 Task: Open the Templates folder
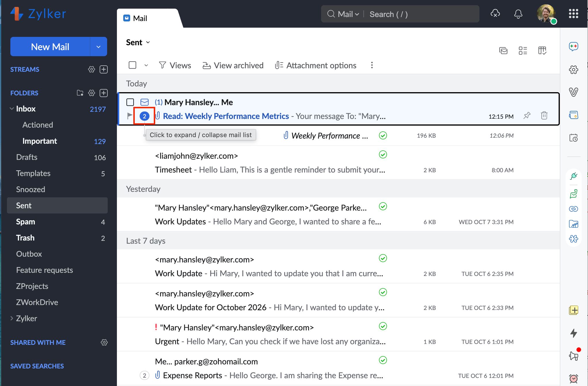coord(57,173)
